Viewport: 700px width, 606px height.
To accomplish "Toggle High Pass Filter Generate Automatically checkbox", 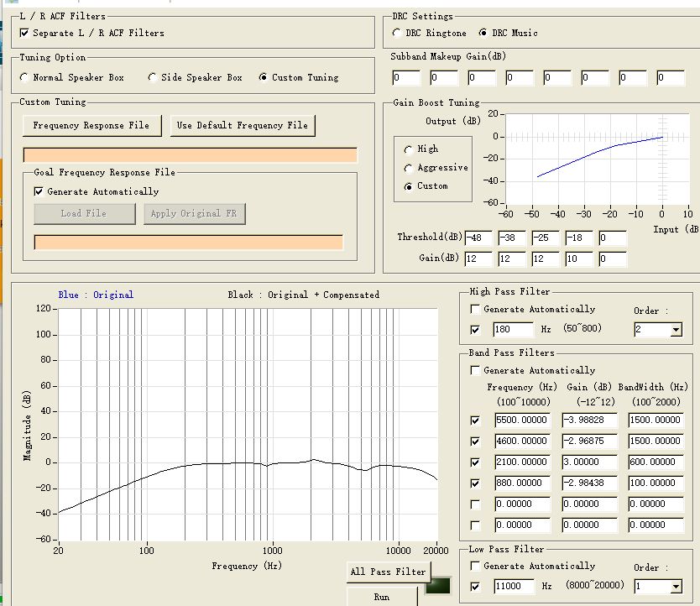I will (475, 309).
